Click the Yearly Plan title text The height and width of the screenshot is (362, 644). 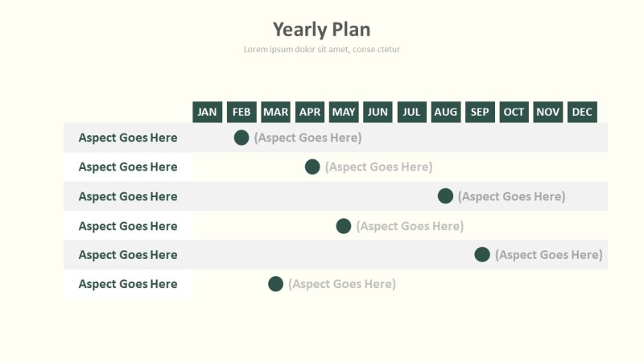(x=321, y=30)
